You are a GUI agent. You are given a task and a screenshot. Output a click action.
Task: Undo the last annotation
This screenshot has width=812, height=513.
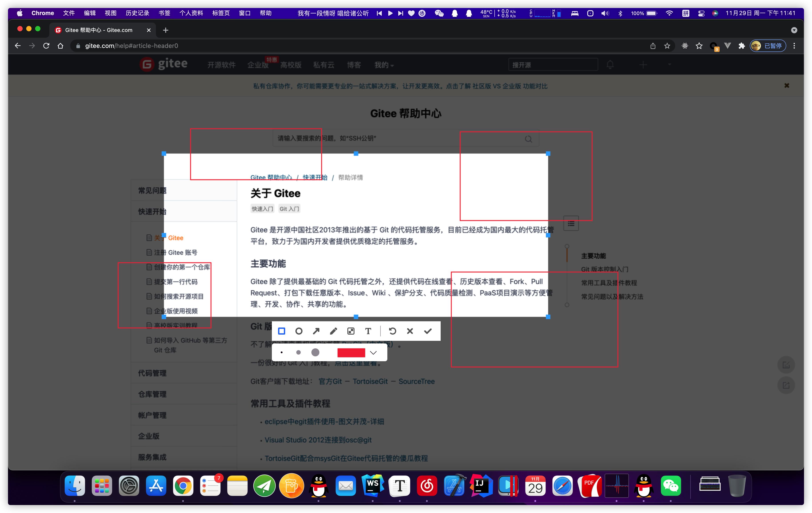392,331
